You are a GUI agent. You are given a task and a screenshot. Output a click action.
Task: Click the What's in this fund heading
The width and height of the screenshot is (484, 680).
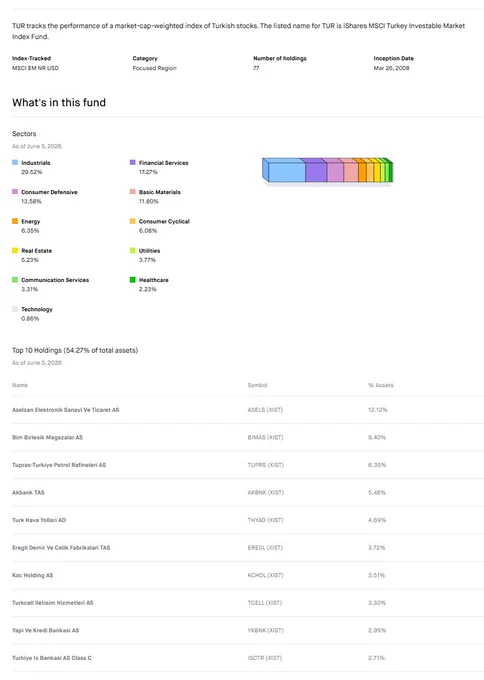(59, 102)
